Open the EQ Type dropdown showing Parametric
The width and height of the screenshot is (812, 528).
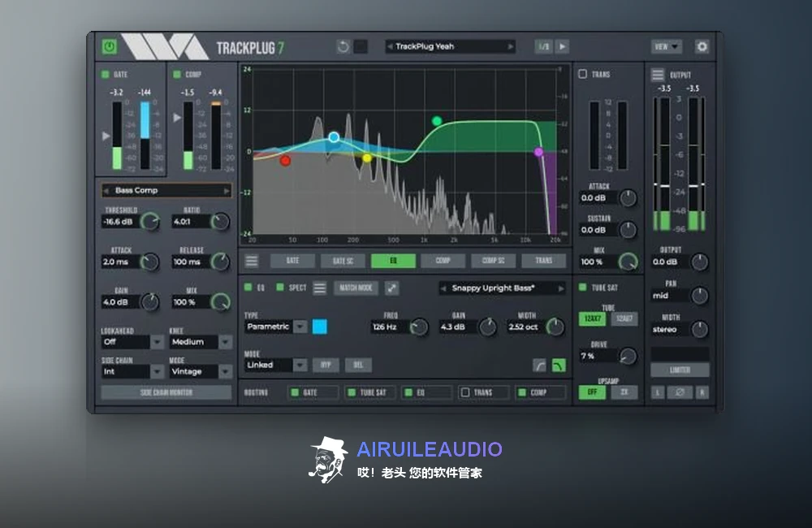276,327
